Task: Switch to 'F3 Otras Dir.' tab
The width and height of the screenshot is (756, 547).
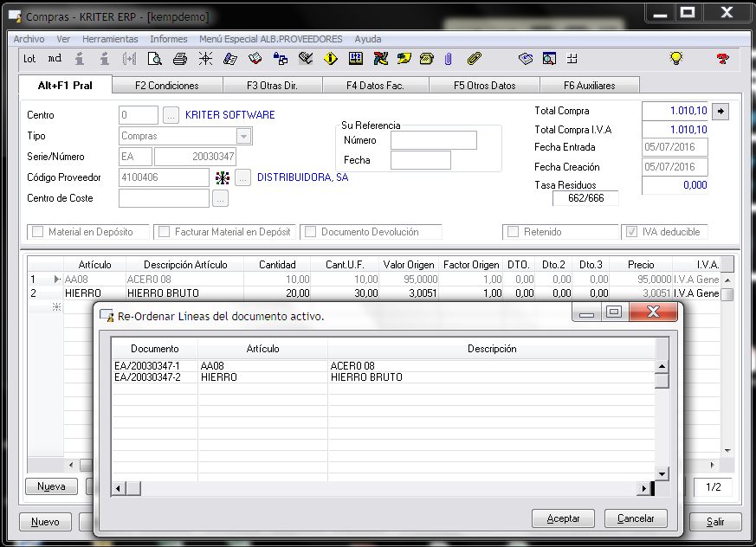Action: [x=272, y=86]
